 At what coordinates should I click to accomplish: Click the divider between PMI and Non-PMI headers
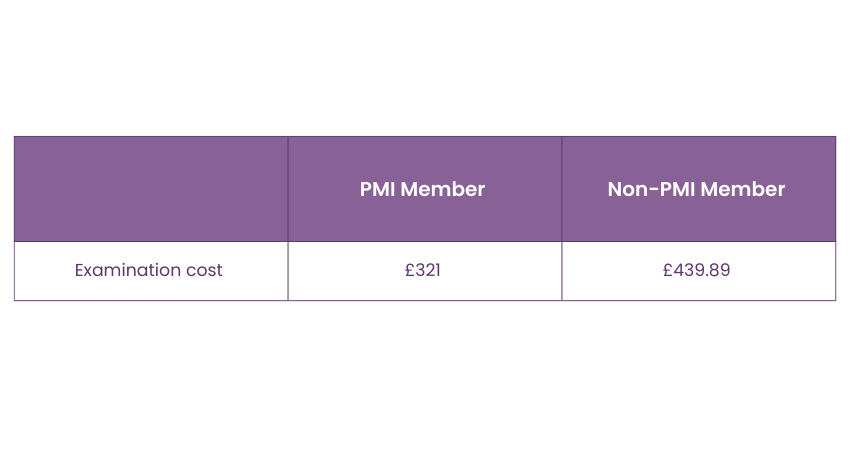[562, 189]
